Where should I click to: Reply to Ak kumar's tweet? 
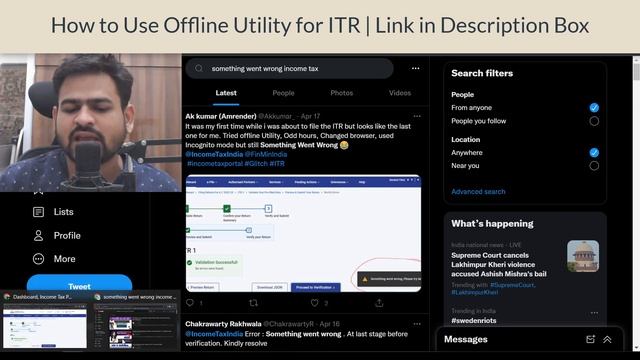[190, 303]
